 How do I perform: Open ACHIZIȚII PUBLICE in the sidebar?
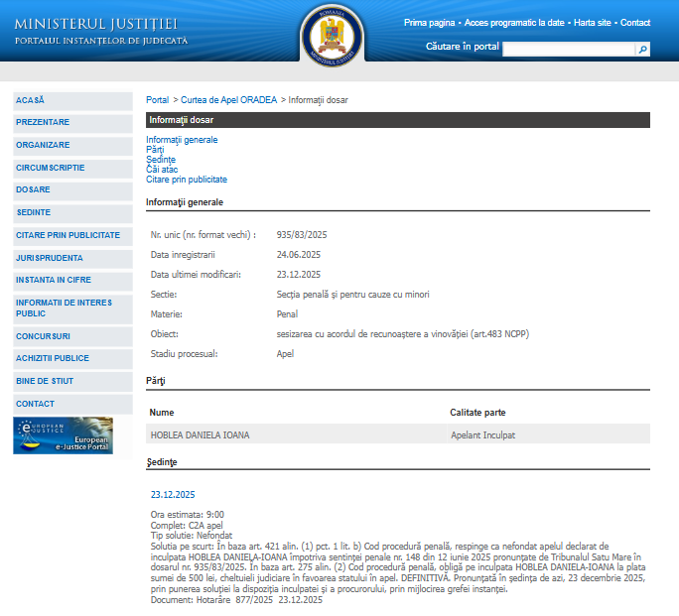[x=53, y=358]
